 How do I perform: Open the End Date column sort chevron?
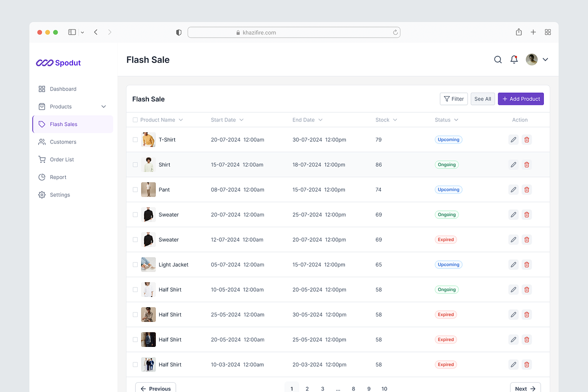(x=320, y=120)
